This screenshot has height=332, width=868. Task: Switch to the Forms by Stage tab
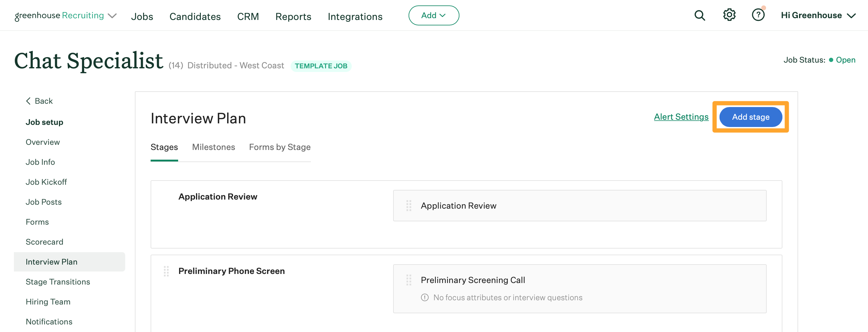pyautogui.click(x=280, y=147)
